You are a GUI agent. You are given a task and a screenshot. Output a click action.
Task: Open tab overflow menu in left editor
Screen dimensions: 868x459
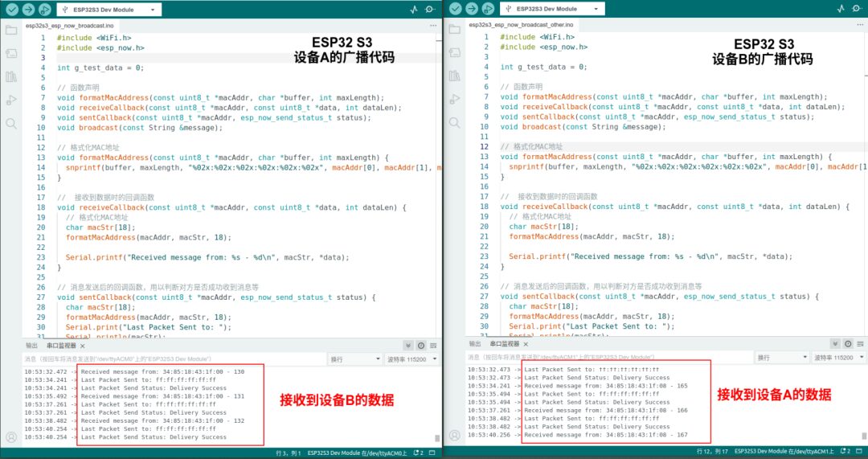coord(433,26)
